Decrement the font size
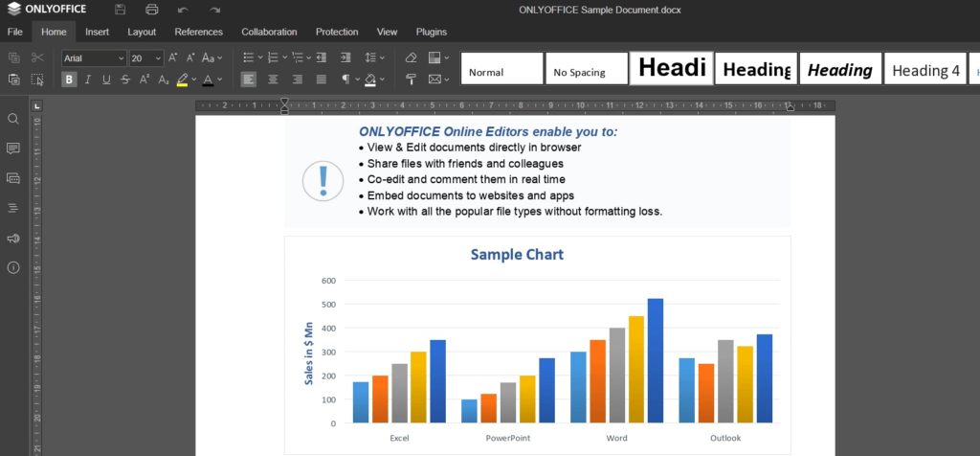This screenshot has height=456, width=980. (x=191, y=57)
